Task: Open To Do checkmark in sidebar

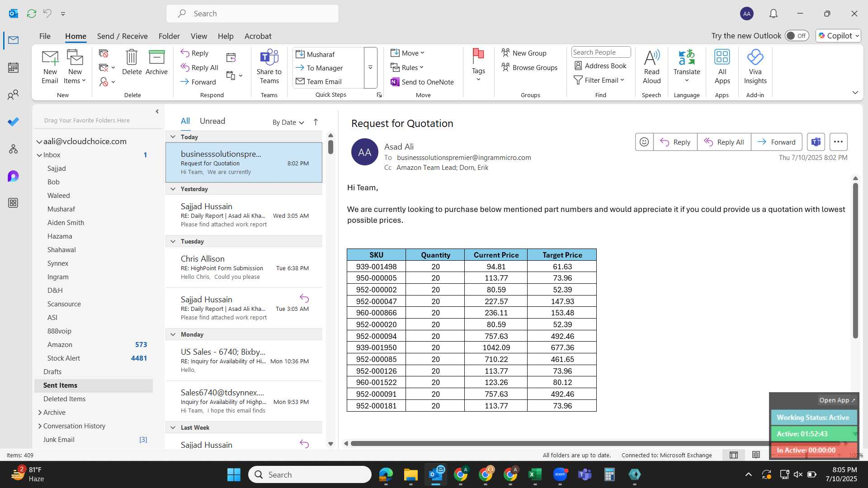Action: [x=13, y=122]
